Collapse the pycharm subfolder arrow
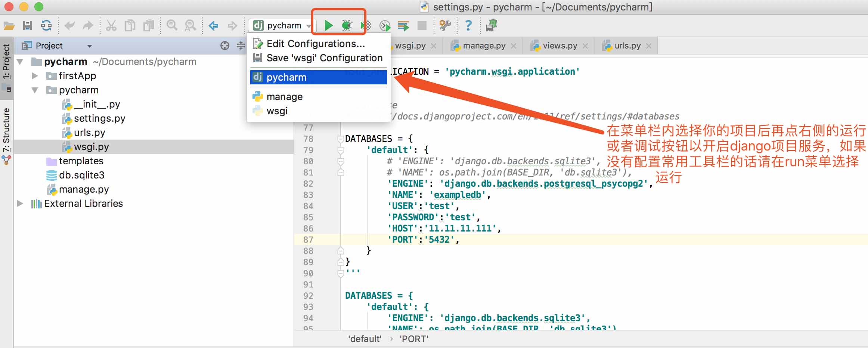The image size is (868, 348). [35, 90]
